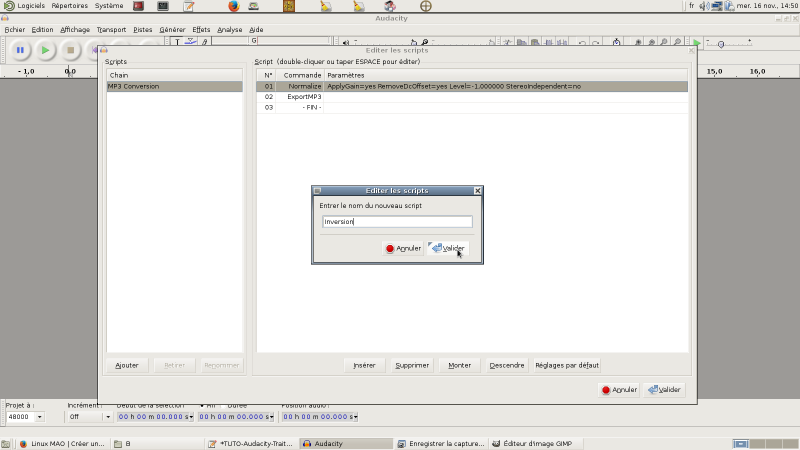Open the Effets menu
The width and height of the screenshot is (800, 450).
(201, 30)
